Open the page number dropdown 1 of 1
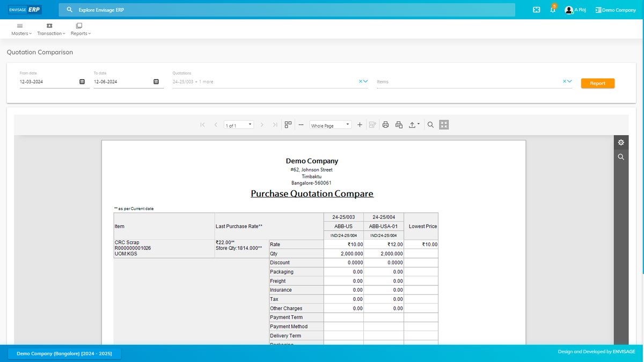This screenshot has width=644, height=362. pyautogui.click(x=239, y=125)
